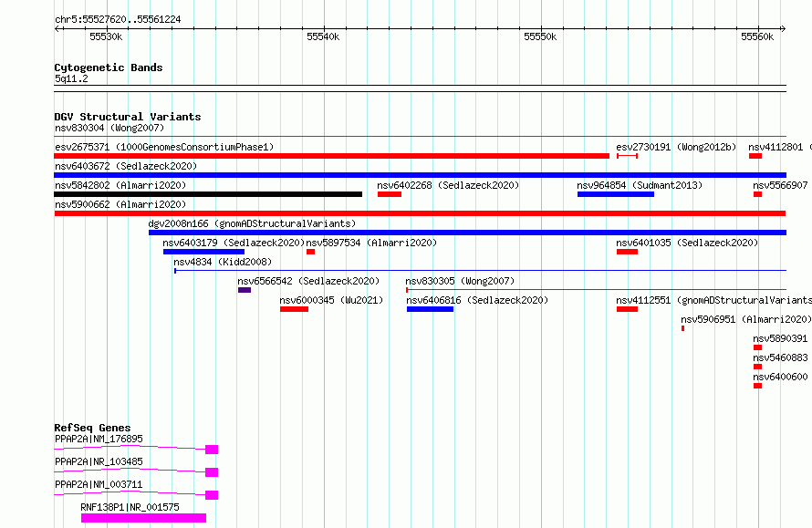
Task: Open the nsv6402268 red variant bar
Action: coord(390,194)
